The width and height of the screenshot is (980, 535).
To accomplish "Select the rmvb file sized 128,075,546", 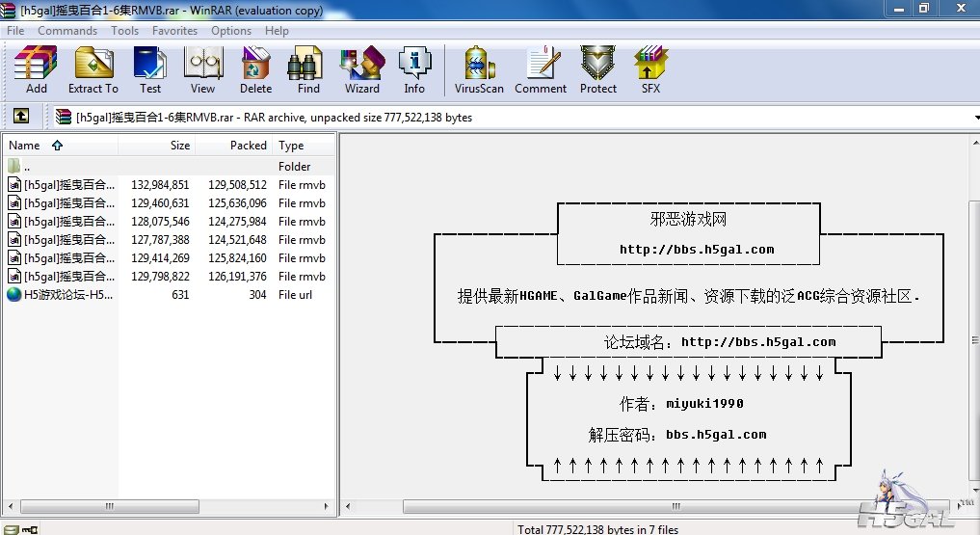I will coord(169,222).
